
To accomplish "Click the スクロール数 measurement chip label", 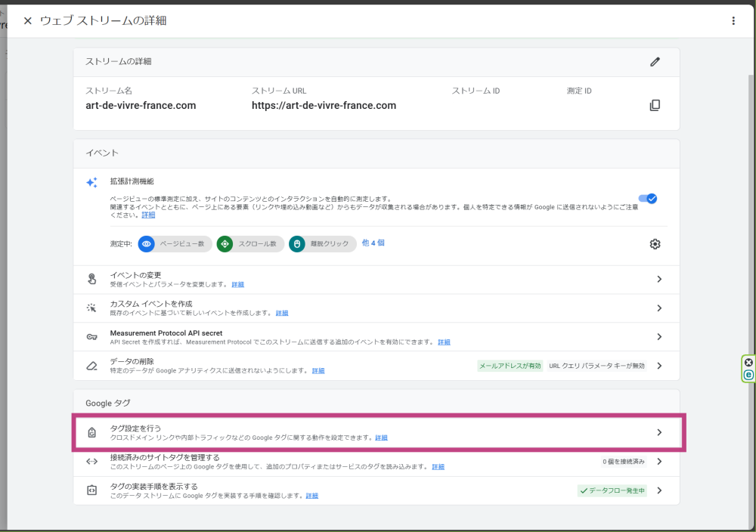I will click(258, 244).
